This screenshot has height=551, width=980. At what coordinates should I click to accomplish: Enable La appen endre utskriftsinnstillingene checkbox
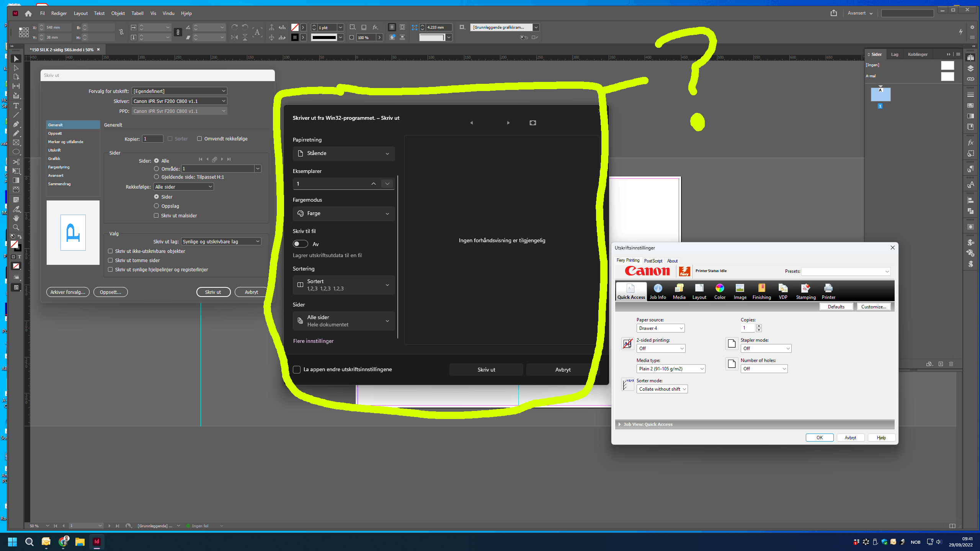click(x=297, y=369)
